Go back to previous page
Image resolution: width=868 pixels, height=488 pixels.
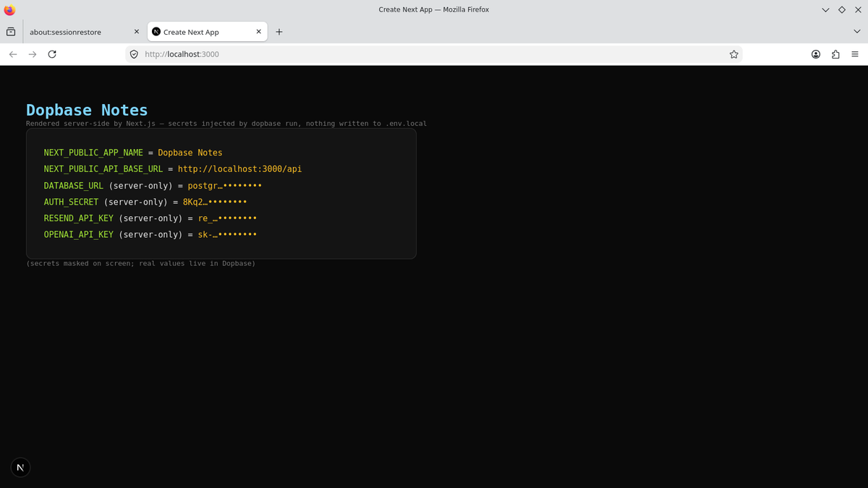pos(13,54)
